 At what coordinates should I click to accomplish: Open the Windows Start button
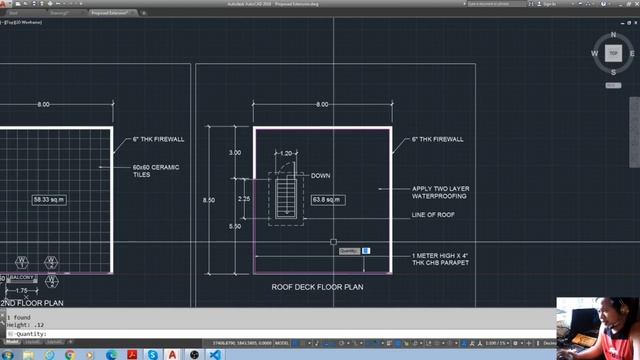7,355
